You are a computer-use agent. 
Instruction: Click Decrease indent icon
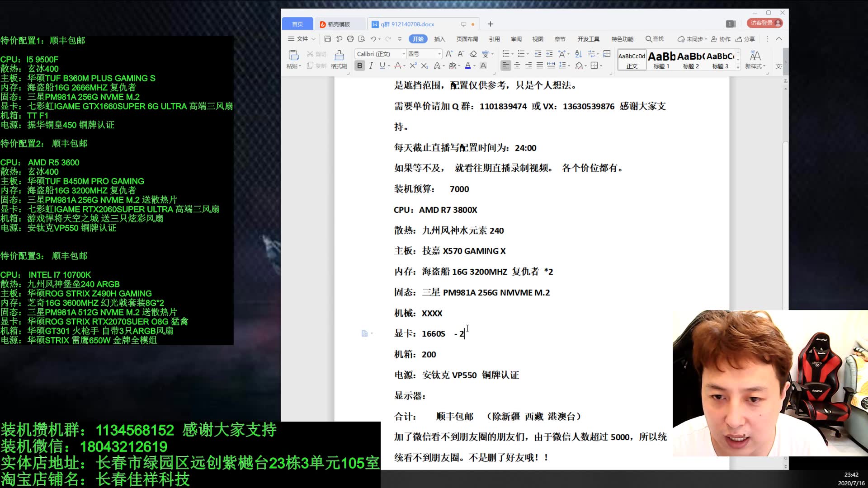[x=538, y=54]
